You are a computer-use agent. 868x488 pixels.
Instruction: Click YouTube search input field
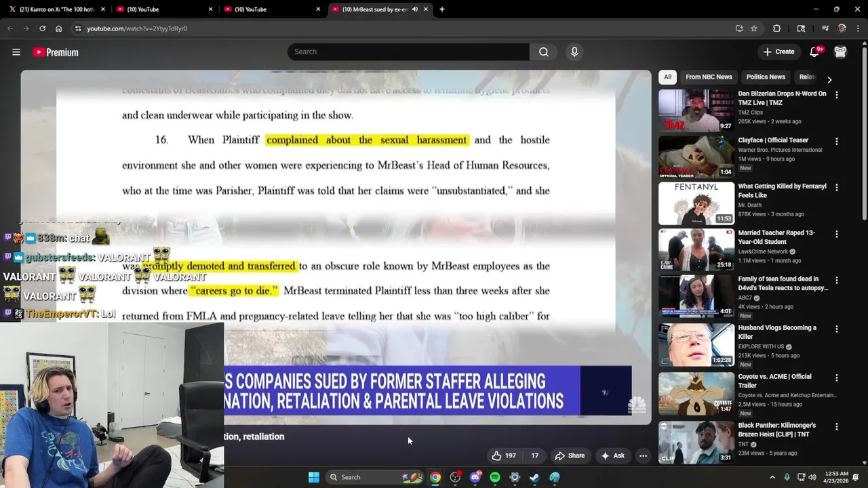[408, 52]
